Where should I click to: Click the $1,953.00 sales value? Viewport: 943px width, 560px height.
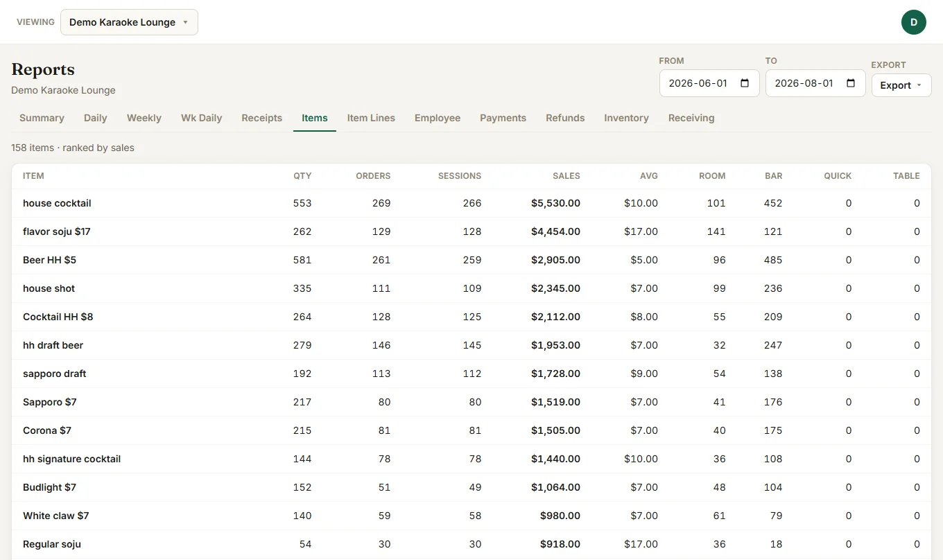pyautogui.click(x=556, y=345)
